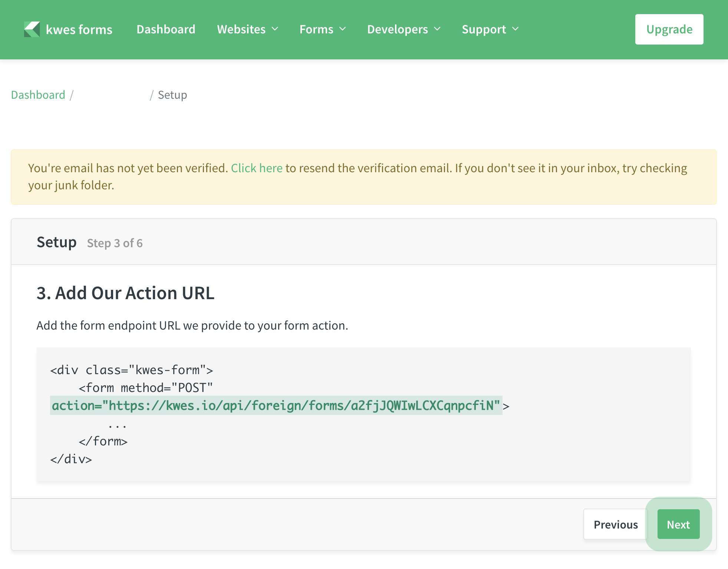Click the closing </form> code line
The width and height of the screenshot is (728, 569).
coord(103,441)
